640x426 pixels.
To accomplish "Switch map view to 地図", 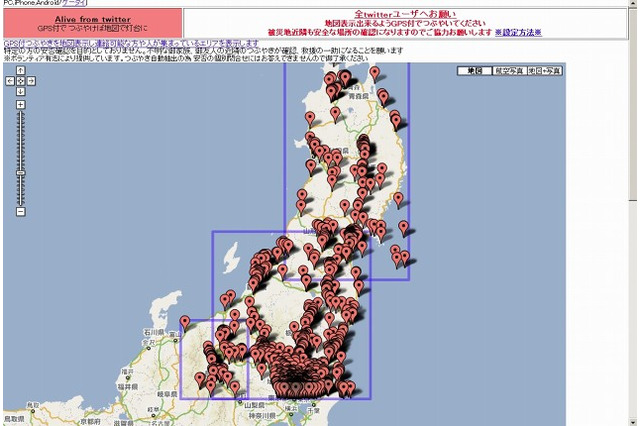I will point(475,71).
